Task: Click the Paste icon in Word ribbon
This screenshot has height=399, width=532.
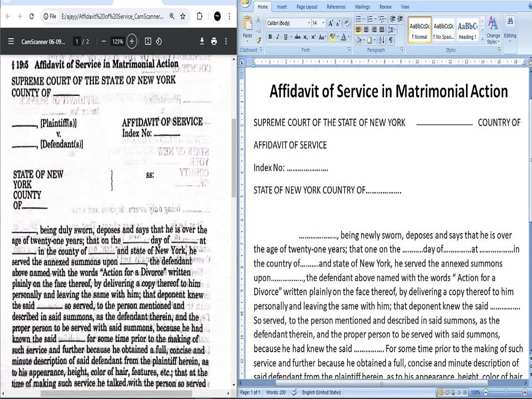Action: coord(248,24)
